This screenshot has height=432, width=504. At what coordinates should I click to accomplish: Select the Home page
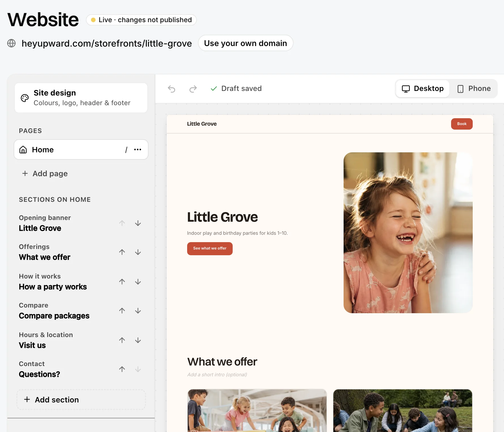81,149
